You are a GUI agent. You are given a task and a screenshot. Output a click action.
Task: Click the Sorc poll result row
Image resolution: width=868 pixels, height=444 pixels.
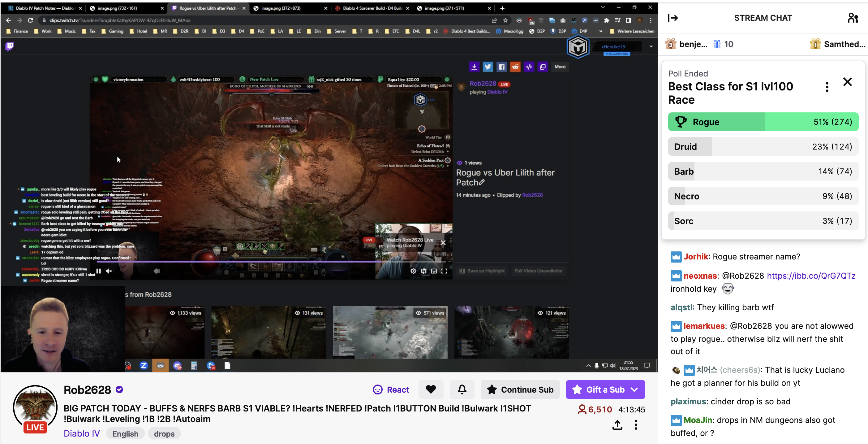coord(763,221)
